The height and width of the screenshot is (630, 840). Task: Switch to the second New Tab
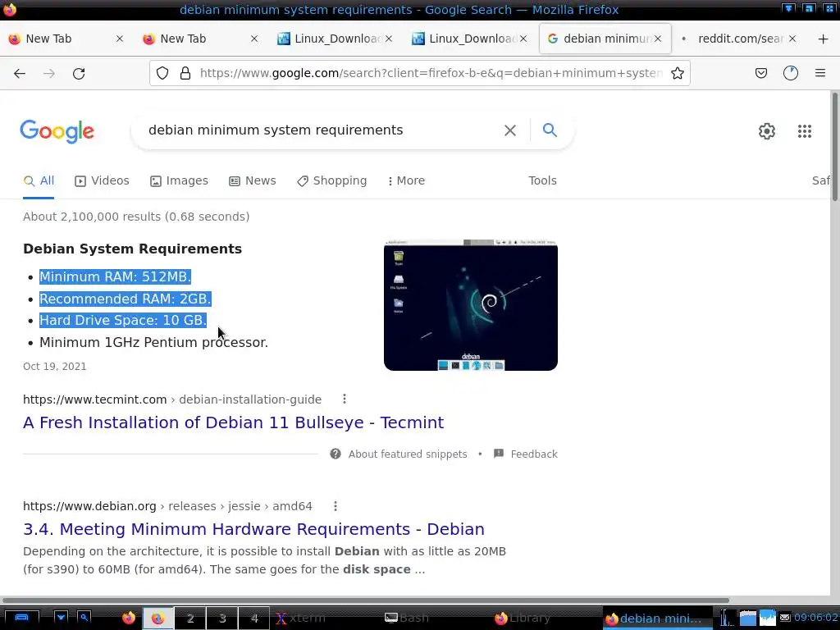[x=201, y=39]
